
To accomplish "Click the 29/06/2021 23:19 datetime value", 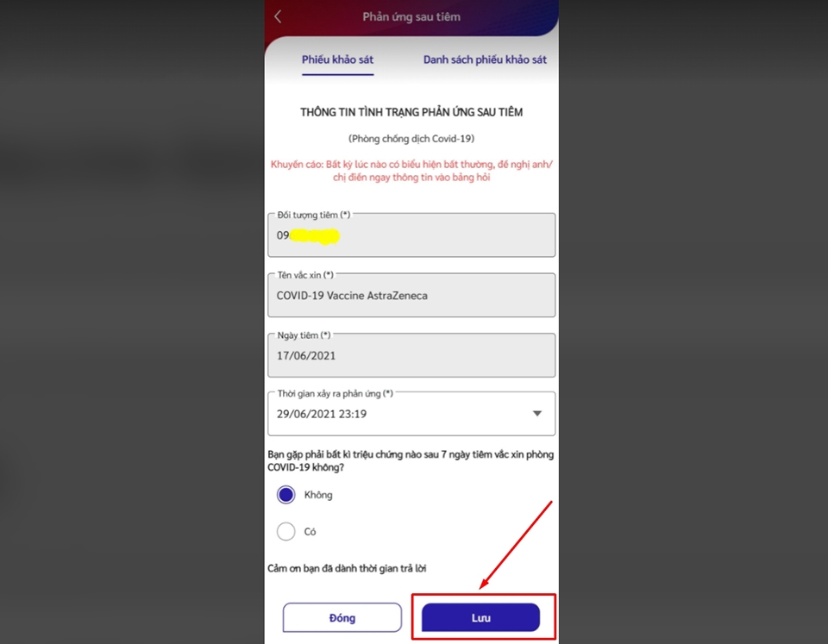I will pos(322,414).
